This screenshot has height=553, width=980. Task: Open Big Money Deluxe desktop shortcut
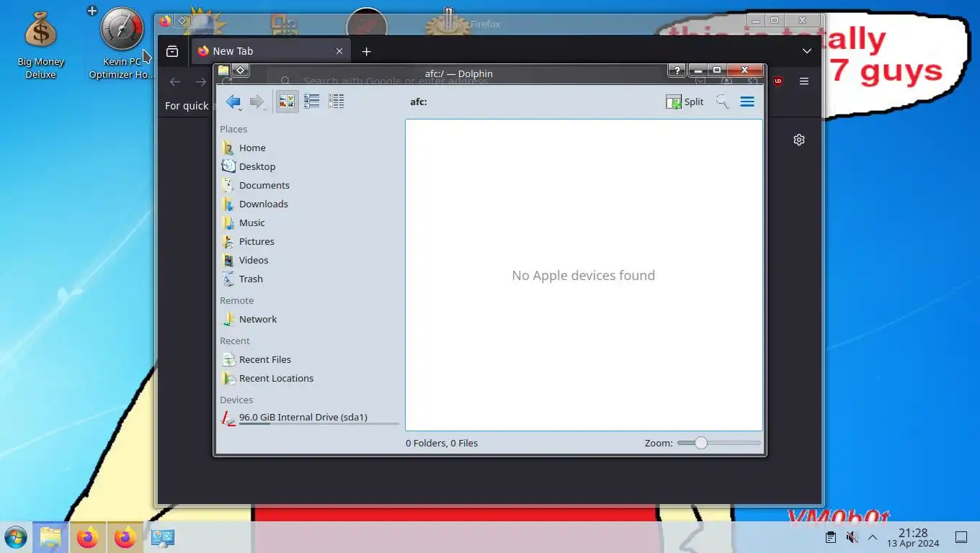[41, 45]
